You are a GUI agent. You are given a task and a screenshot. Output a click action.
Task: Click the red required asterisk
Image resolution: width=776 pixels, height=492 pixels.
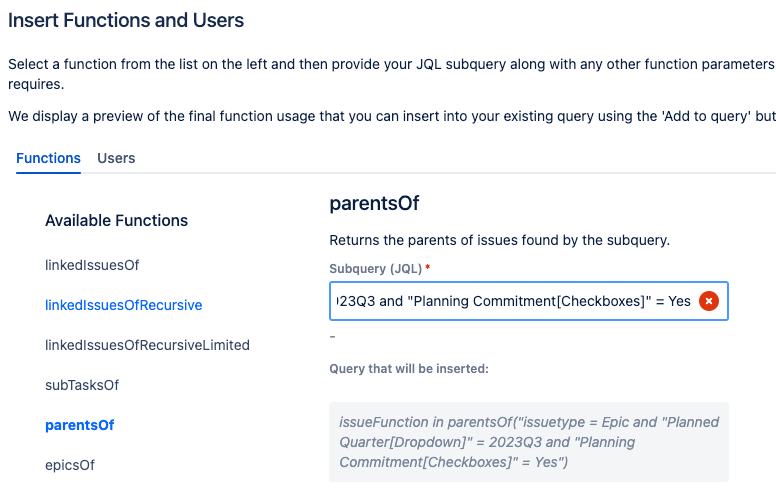428,267
